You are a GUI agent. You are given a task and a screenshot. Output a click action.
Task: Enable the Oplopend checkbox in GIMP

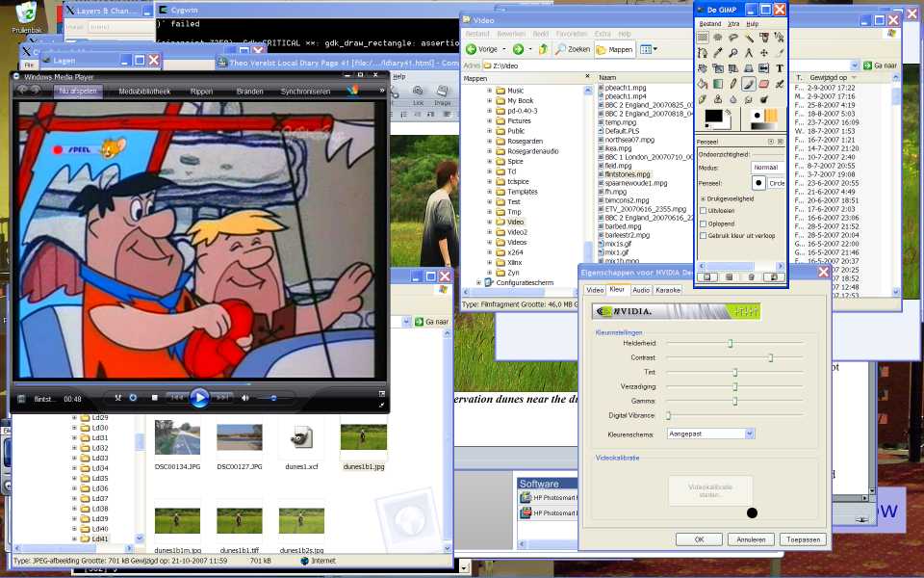[x=703, y=224]
